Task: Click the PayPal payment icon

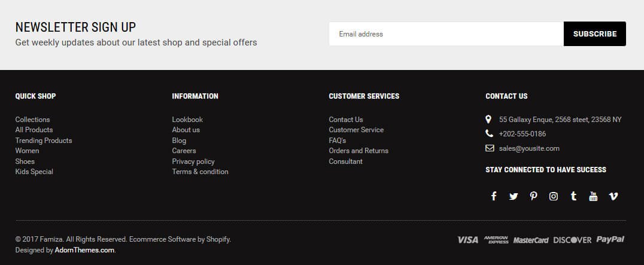Action: 610,240
